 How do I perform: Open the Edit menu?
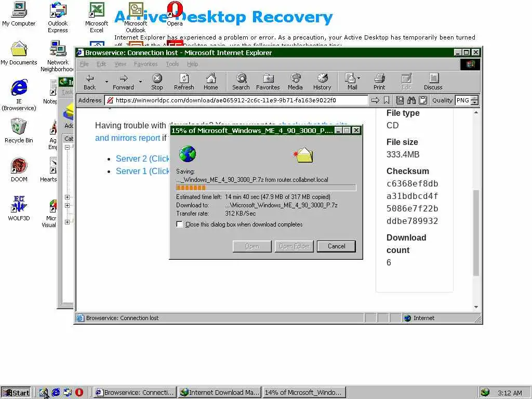[x=101, y=64]
